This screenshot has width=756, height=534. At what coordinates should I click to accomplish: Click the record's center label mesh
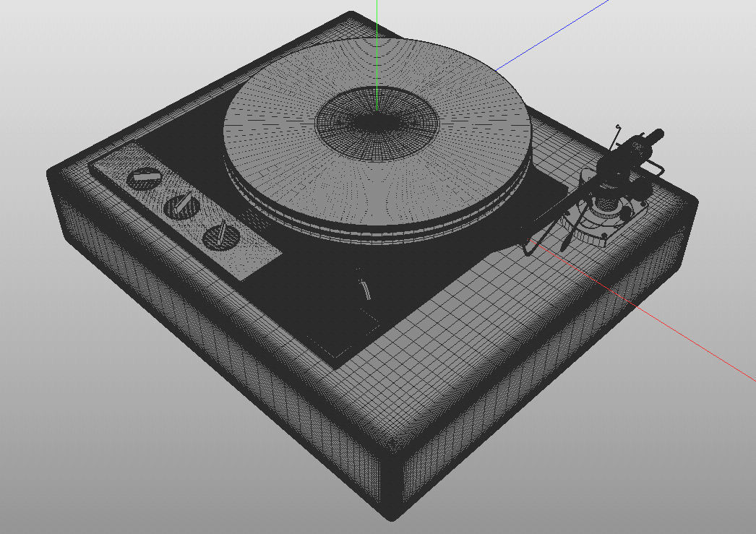point(377,124)
